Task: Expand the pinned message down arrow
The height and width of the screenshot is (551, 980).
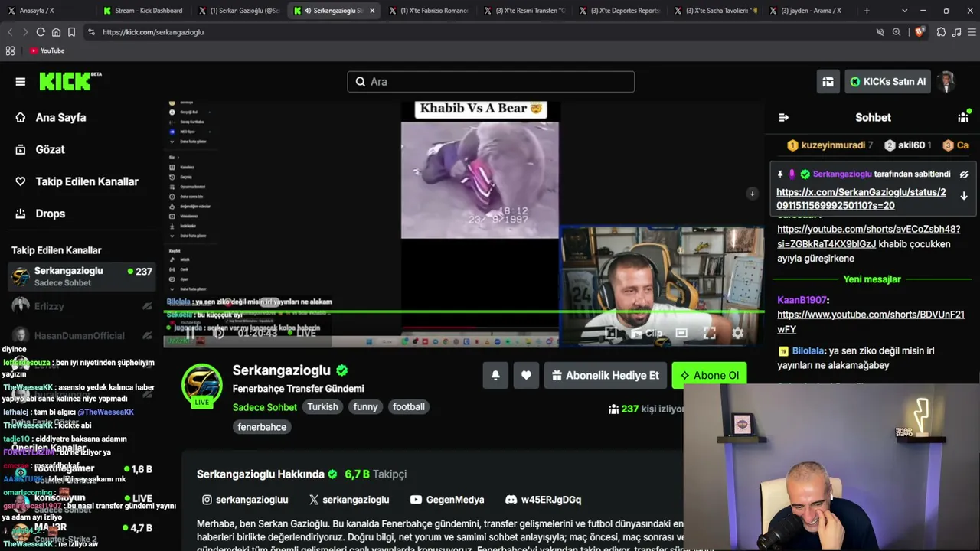Action: (x=964, y=196)
